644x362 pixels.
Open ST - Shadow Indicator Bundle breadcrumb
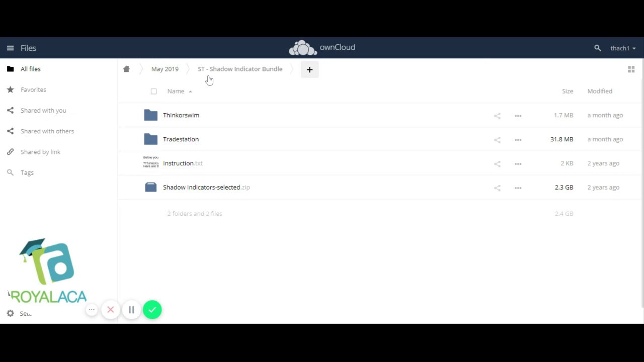tap(240, 69)
